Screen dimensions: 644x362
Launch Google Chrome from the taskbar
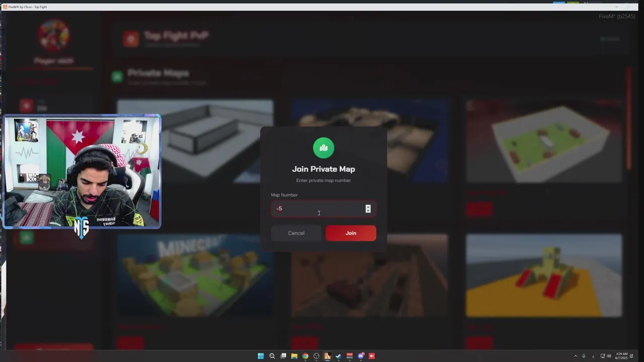(305, 356)
